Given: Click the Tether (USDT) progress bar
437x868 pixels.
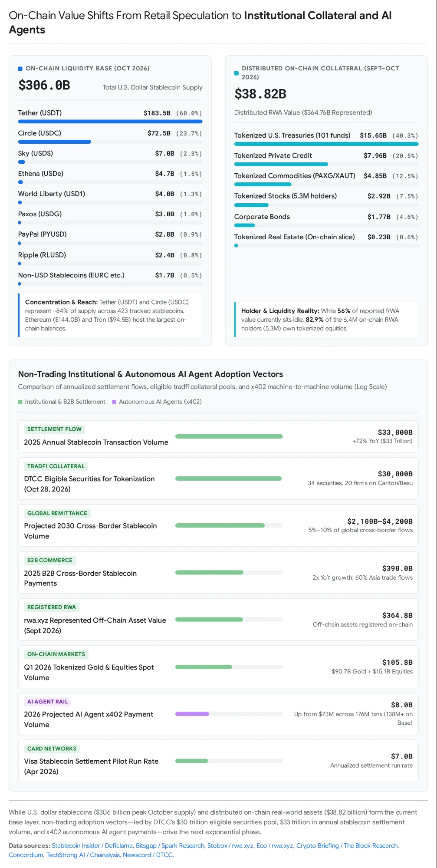Looking at the screenshot, I should pos(110,122).
